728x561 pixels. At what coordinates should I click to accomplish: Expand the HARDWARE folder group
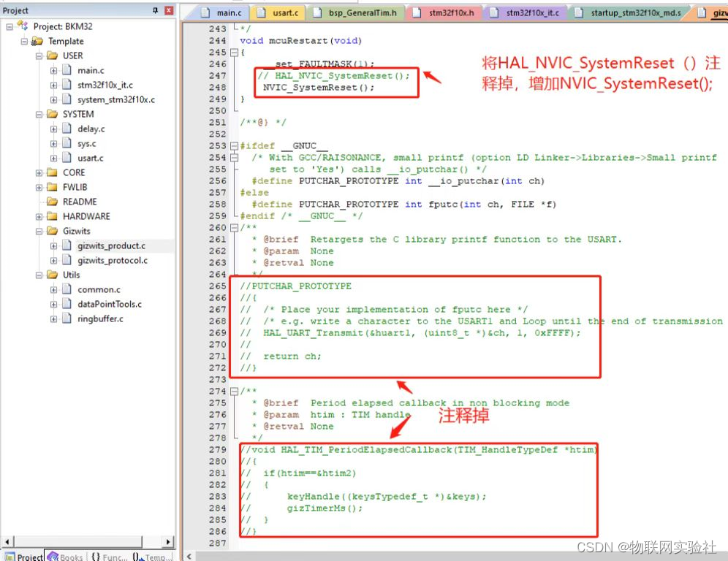pyautogui.click(x=39, y=216)
